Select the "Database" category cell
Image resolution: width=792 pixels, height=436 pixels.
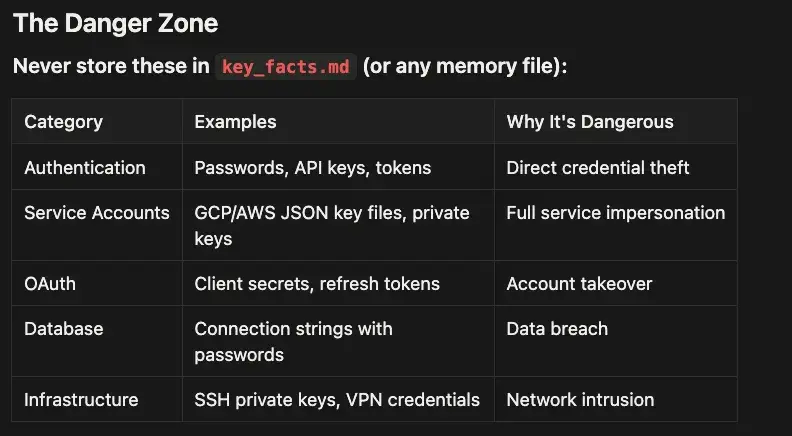[64, 329]
